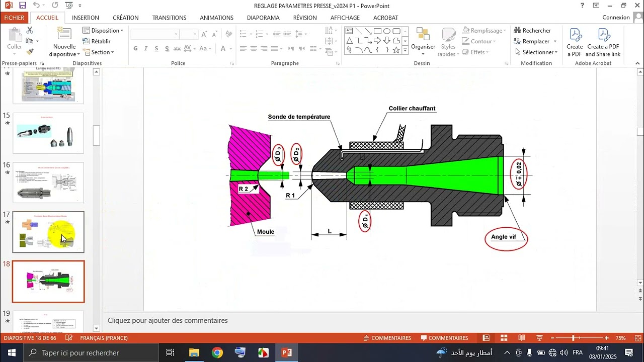Open the font name combo box

(x=155, y=34)
